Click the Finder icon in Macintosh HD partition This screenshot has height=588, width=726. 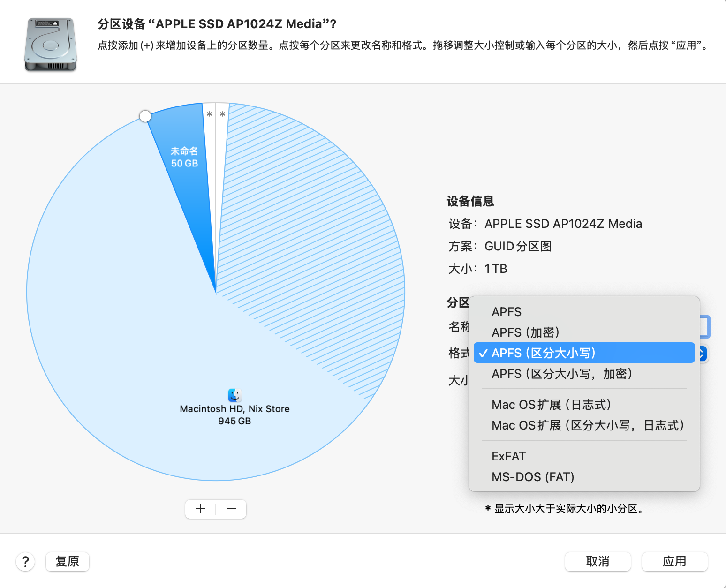click(x=234, y=395)
